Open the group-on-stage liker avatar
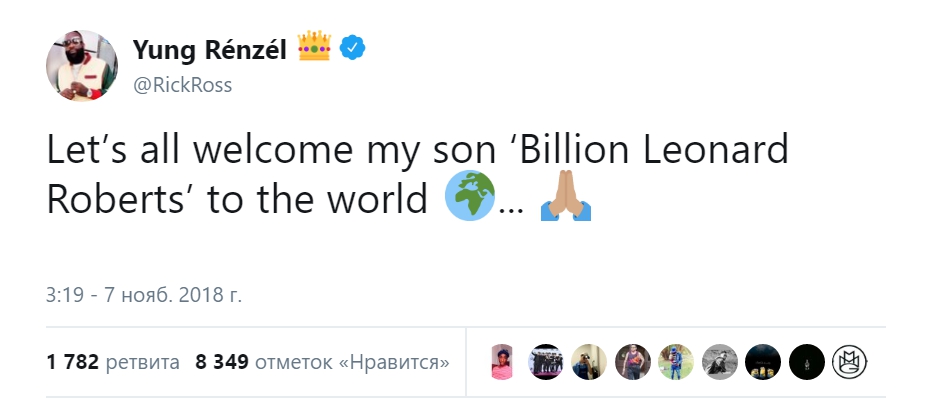The height and width of the screenshot is (402, 934). [x=546, y=362]
